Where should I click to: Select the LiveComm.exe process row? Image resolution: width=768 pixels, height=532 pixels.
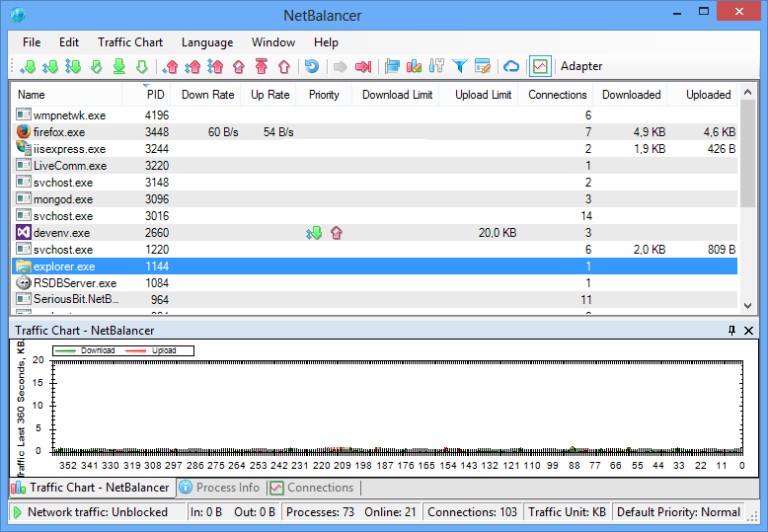375,166
